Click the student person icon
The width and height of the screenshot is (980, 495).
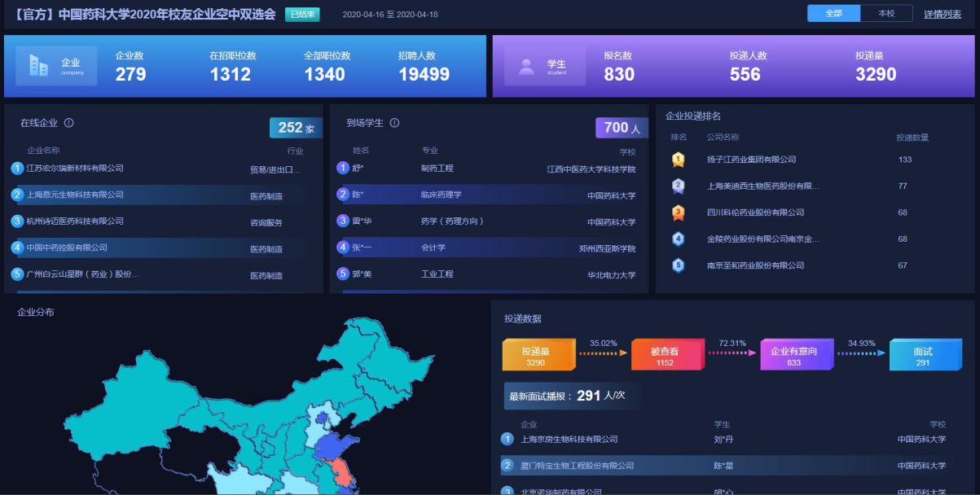(x=527, y=66)
